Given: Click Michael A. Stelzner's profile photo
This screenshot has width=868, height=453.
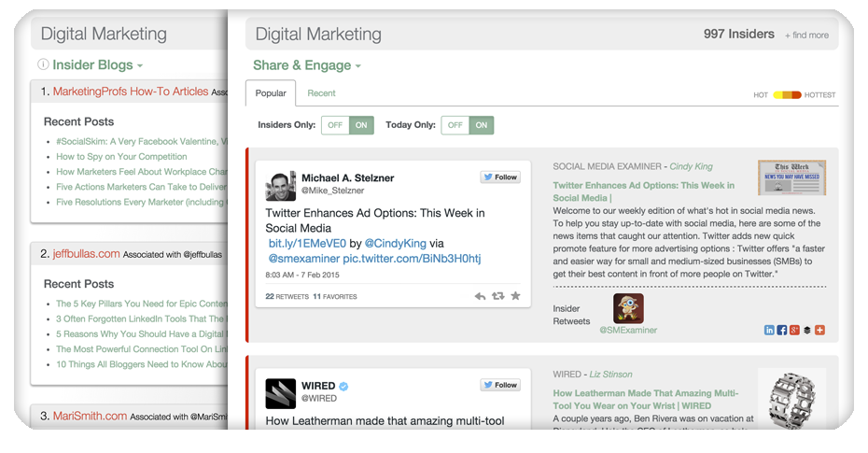Looking at the screenshot, I should pyautogui.click(x=280, y=186).
